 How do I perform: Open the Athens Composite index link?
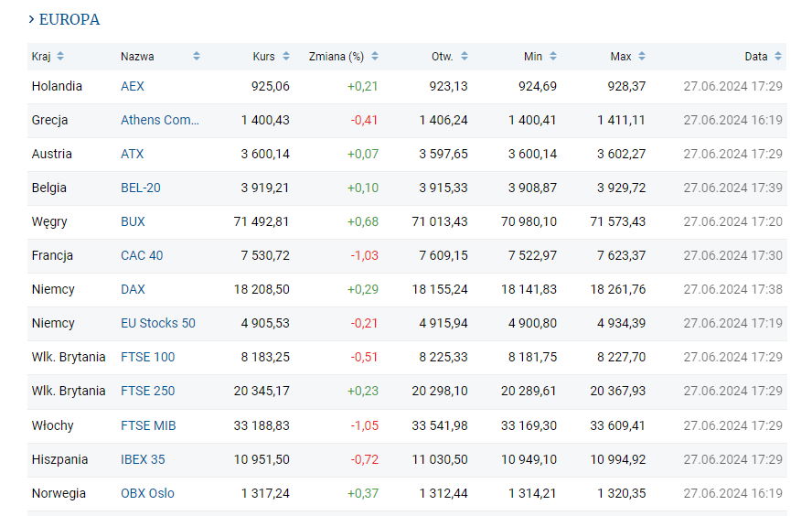160,120
